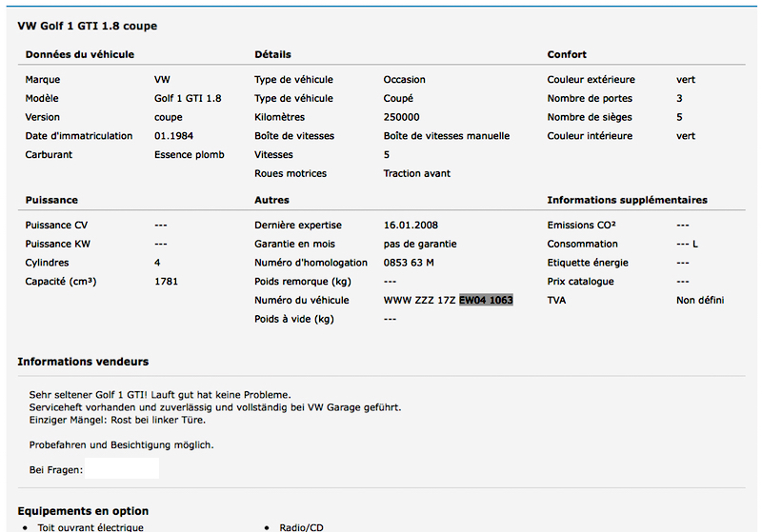The height and width of the screenshot is (532, 762).
Task: Click the homologation number '0853 63 M'
Action: click(x=409, y=263)
